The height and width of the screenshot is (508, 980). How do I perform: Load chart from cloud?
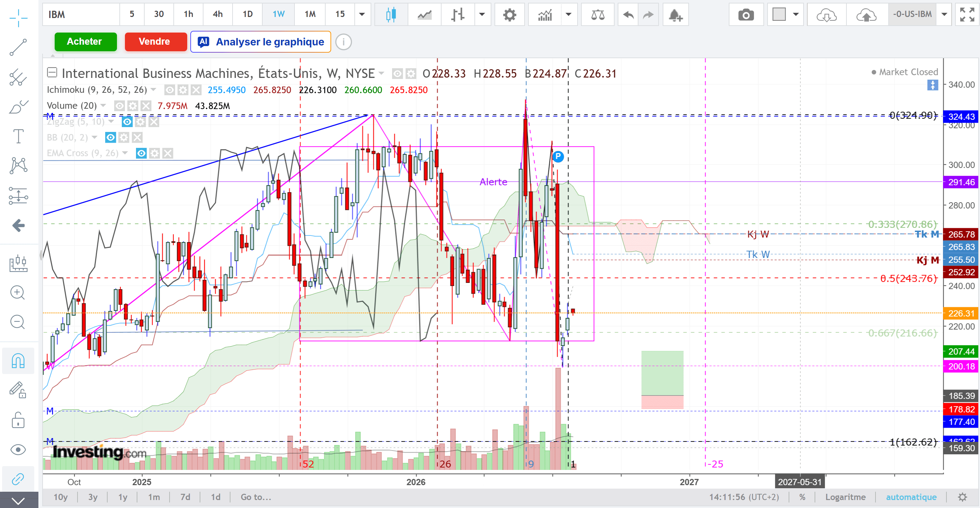826,15
